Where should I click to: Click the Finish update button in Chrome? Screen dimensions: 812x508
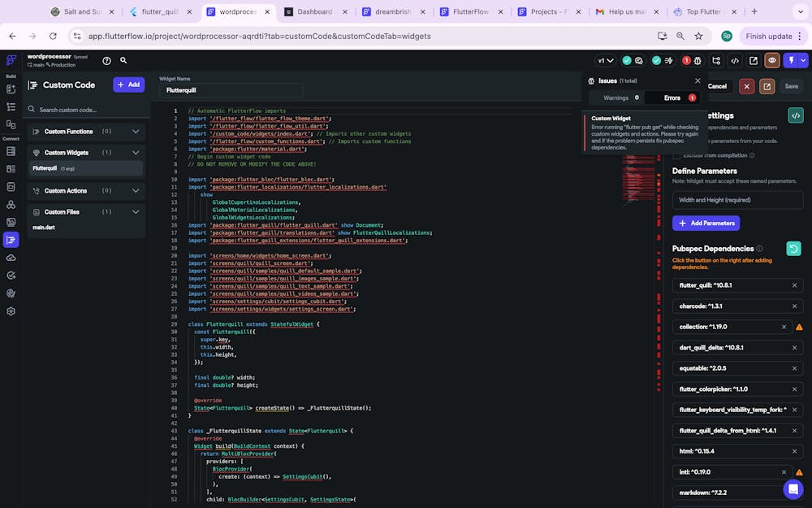[x=769, y=37]
